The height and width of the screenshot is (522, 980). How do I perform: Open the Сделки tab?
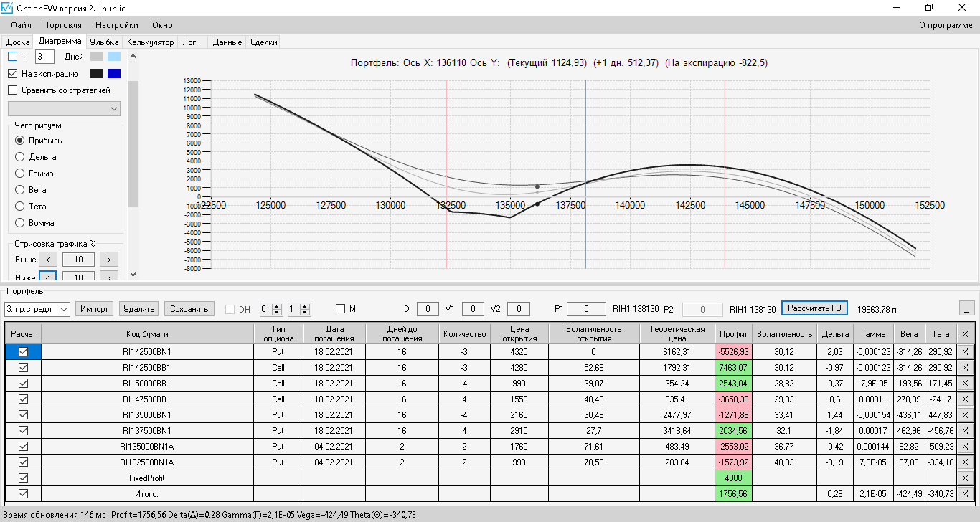tap(263, 42)
